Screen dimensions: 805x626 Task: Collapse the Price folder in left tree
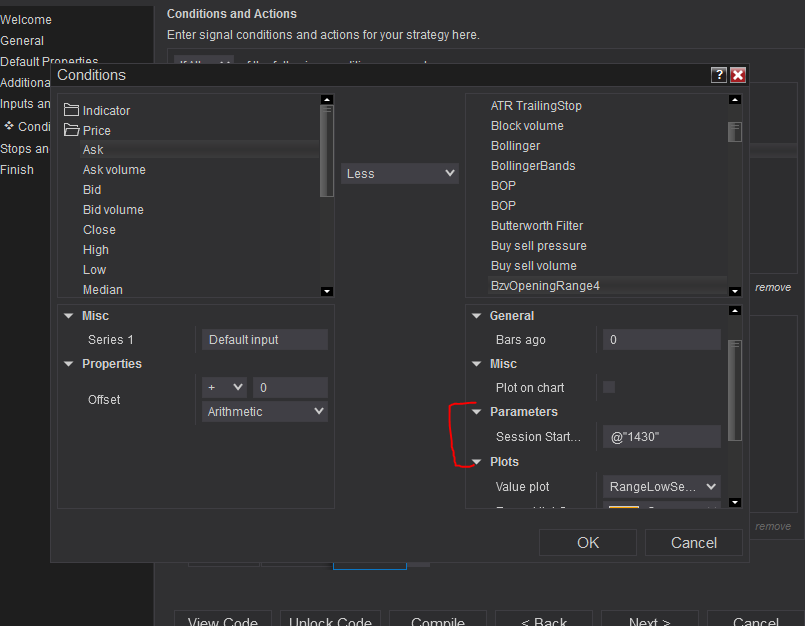pos(87,130)
